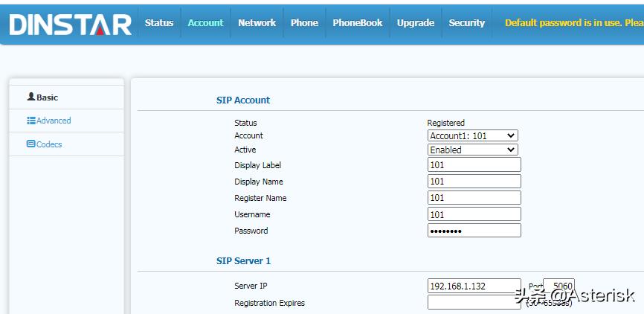
Task: Click the Port 5060 input field
Action: [558, 285]
